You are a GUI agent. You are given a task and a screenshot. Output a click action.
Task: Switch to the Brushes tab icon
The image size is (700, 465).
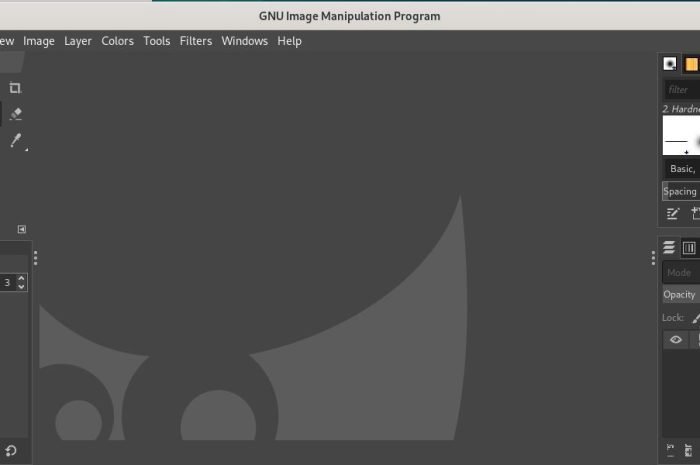pyautogui.click(x=670, y=64)
